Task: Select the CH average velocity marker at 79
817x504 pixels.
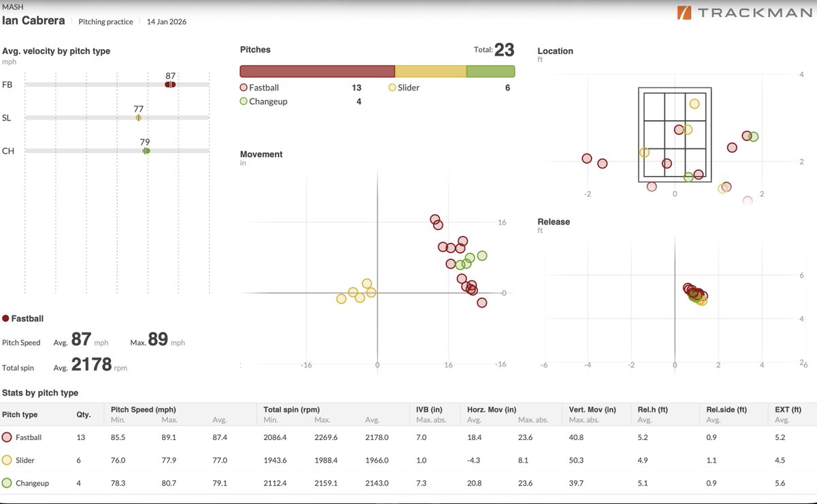Action: pyautogui.click(x=146, y=151)
